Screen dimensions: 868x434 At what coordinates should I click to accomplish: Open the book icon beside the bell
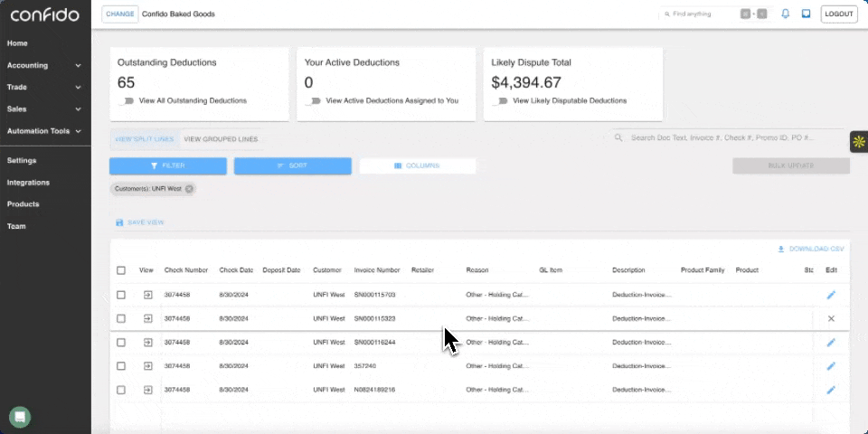click(806, 14)
